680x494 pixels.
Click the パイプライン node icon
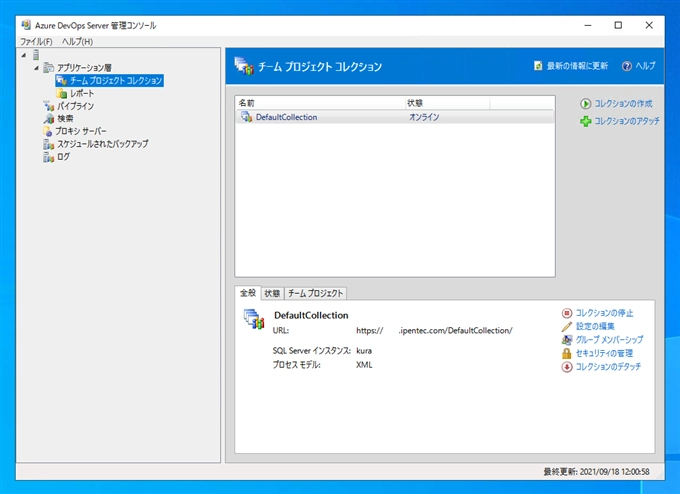pos(49,106)
